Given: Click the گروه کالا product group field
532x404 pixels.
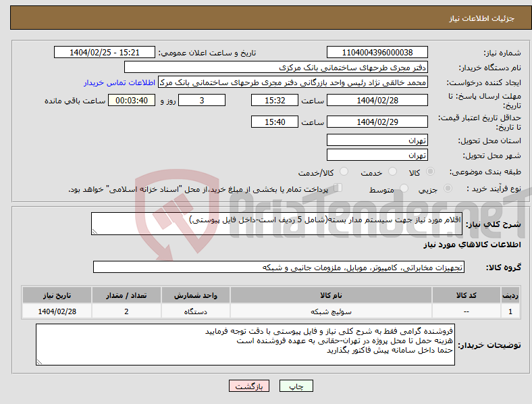Looking at the screenshot, I should coord(279,267).
